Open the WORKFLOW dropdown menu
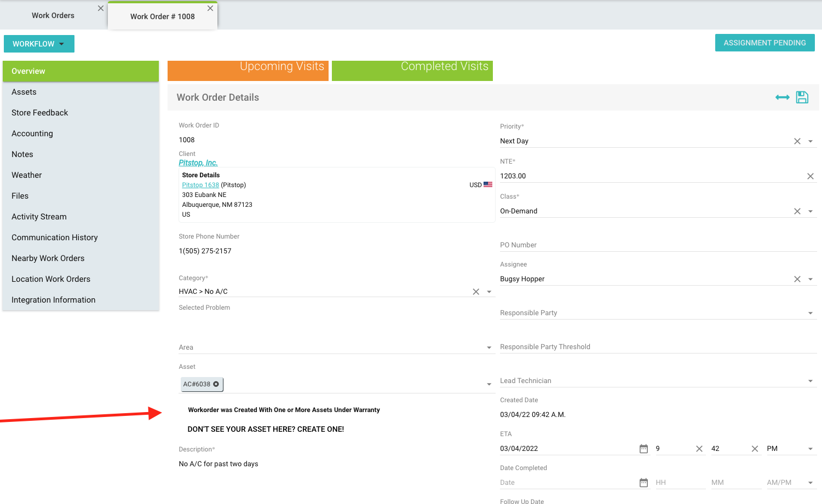This screenshot has width=822, height=504. click(x=39, y=44)
